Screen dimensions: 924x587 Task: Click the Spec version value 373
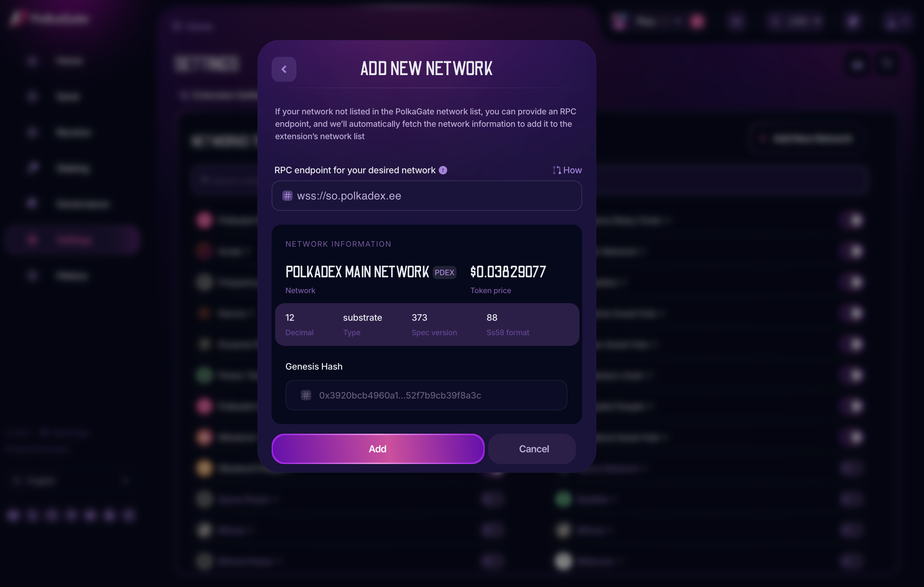tap(419, 318)
